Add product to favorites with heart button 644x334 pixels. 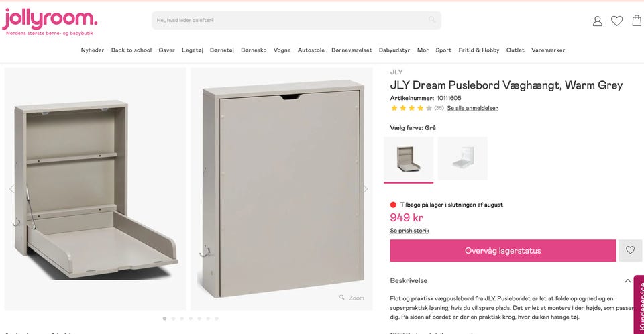click(630, 250)
